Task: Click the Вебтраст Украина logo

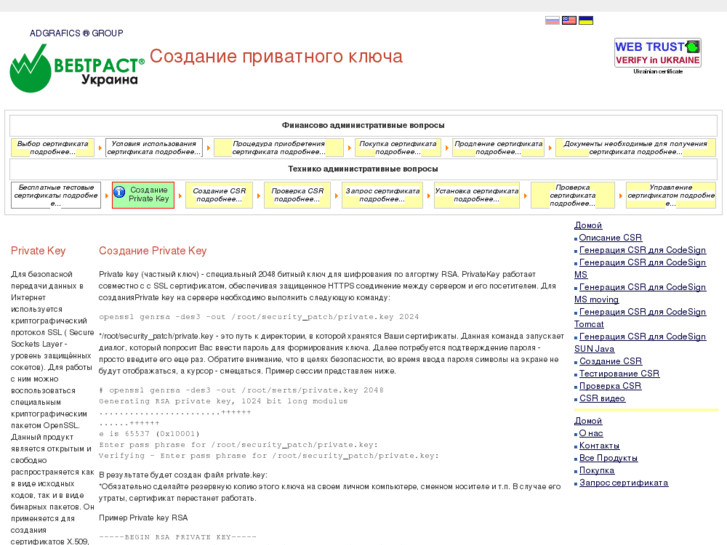Action: [x=77, y=68]
